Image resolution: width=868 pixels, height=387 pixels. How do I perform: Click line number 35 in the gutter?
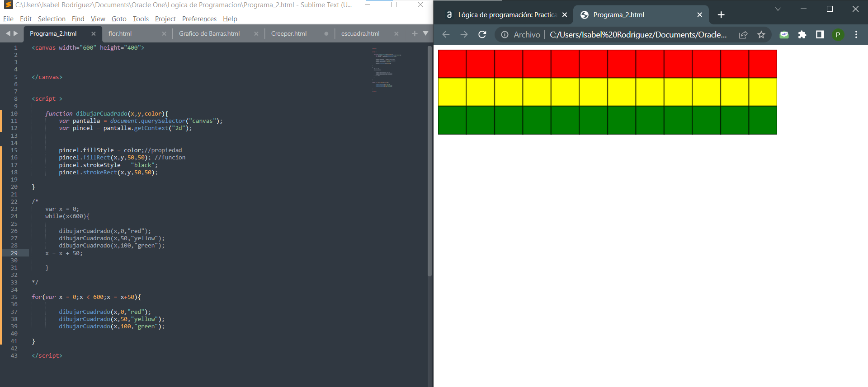(x=14, y=297)
